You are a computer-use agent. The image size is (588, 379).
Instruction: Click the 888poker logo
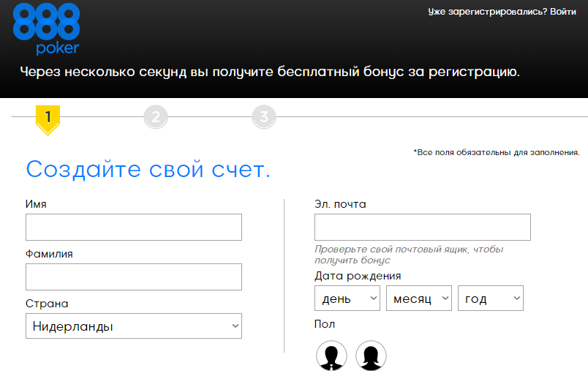[46, 29]
